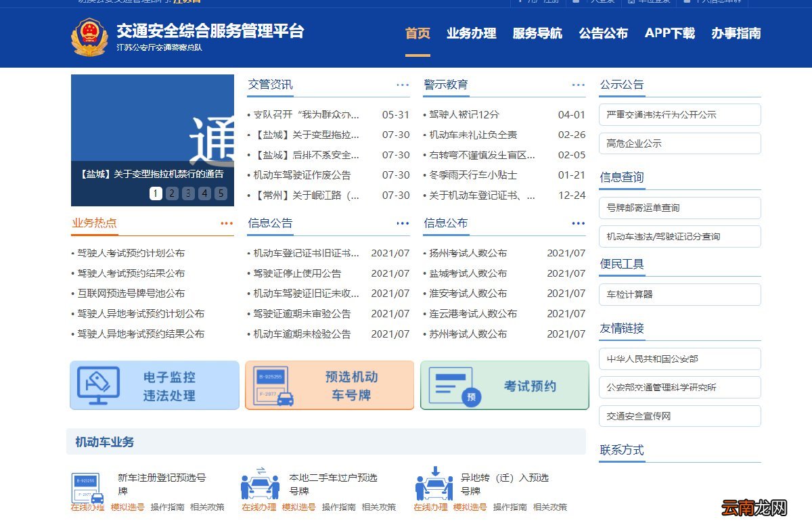Open more 信息公告 items via dots
Image resolution: width=812 pixels, height=527 pixels.
pyautogui.click(x=403, y=223)
